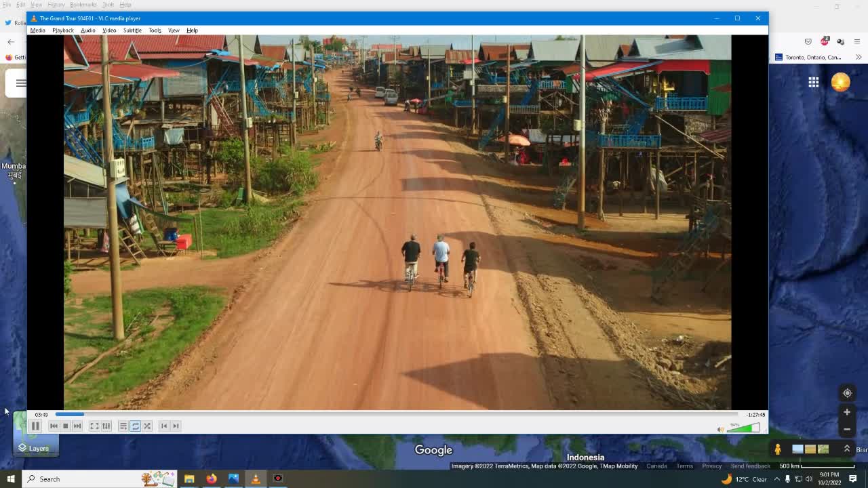Open the VLC Help menu
Screen dimensions: 868x488
coord(192,30)
